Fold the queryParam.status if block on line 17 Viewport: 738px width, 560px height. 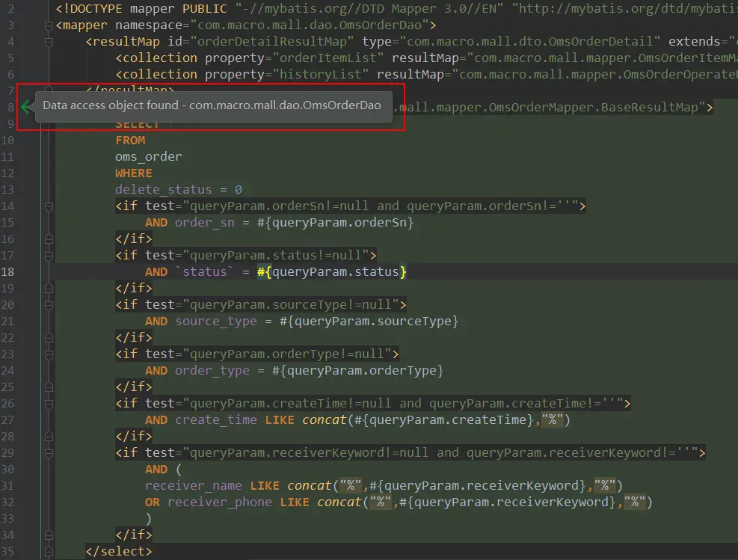tap(49, 256)
